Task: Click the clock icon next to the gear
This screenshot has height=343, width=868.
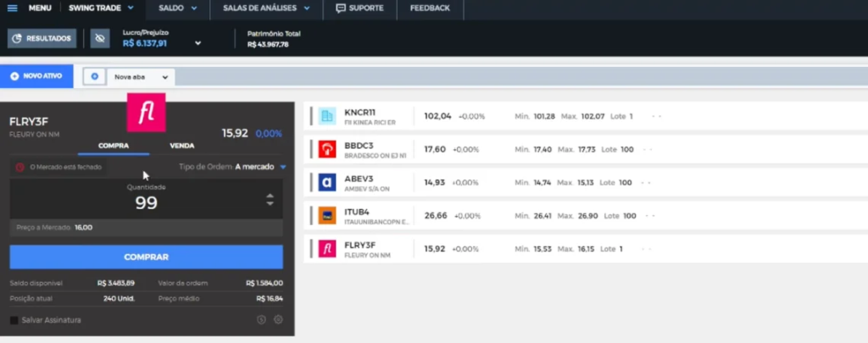Action: tap(261, 319)
